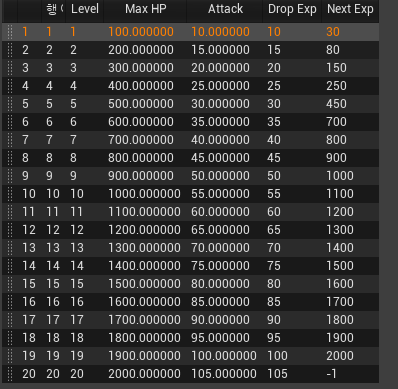The height and width of the screenshot is (389, 398).
Task: Select the Next Exp cell 1000
Action: [x=340, y=176]
